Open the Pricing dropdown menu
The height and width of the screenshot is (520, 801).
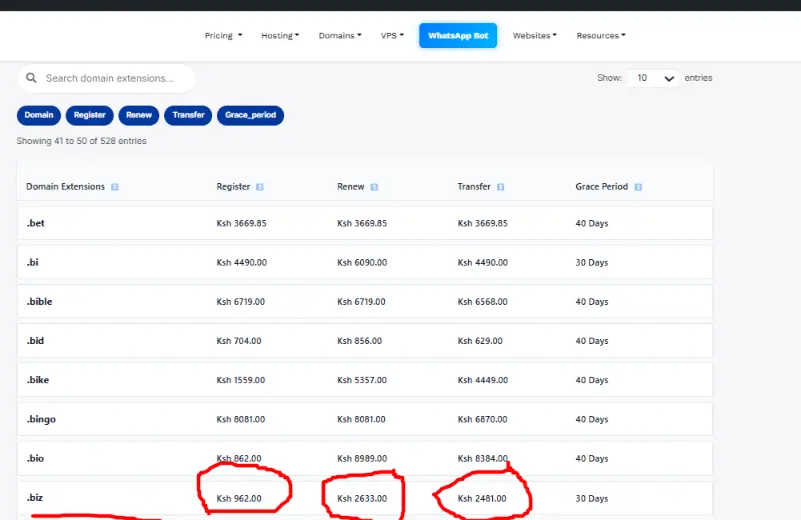[223, 35]
